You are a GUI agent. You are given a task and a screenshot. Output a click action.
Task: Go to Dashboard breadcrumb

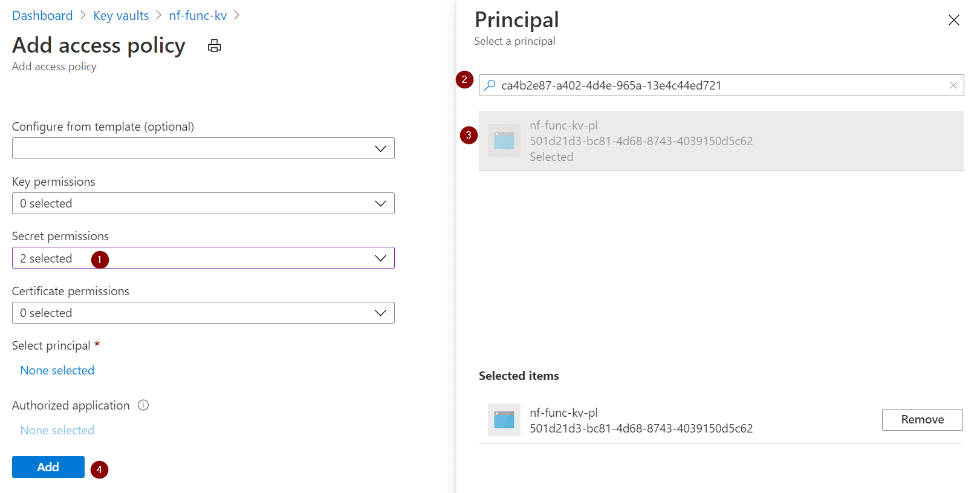tap(42, 16)
